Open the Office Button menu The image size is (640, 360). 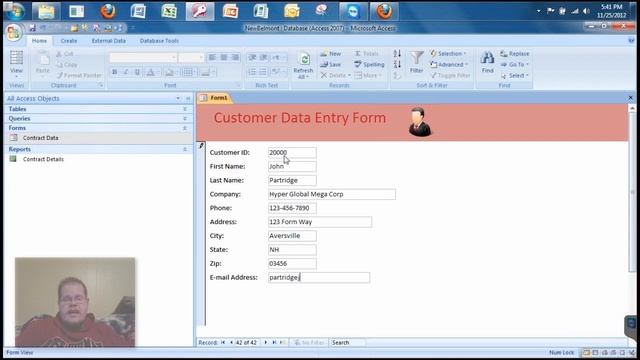tap(13, 33)
